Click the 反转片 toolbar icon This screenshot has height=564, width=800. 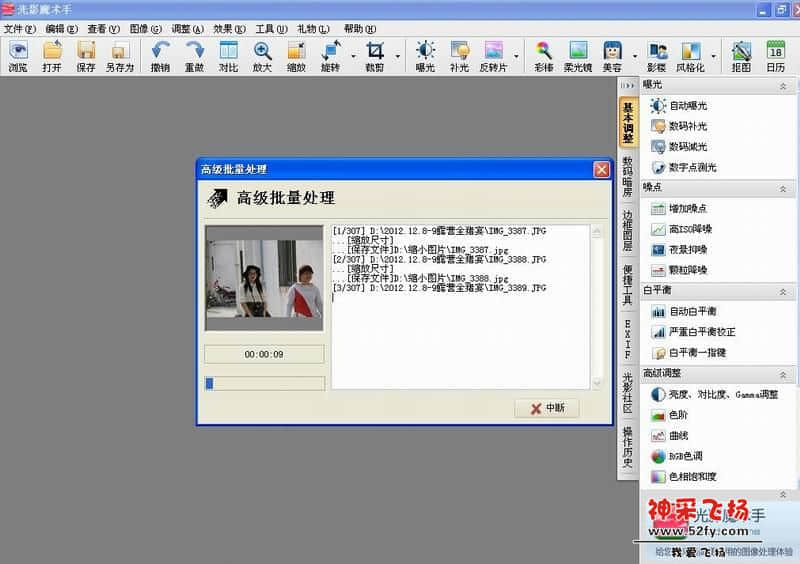pos(493,56)
